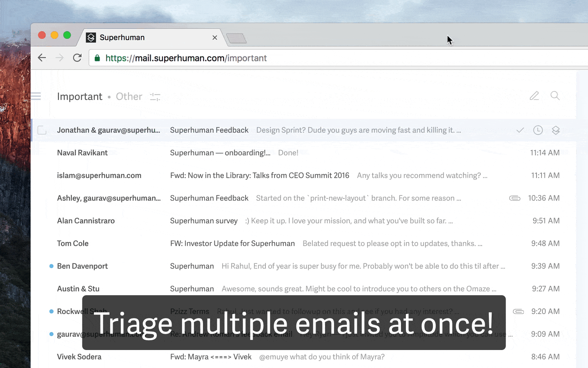This screenshot has height=368, width=588.
Task: Compose a new email with pencil icon
Action: pos(534,96)
